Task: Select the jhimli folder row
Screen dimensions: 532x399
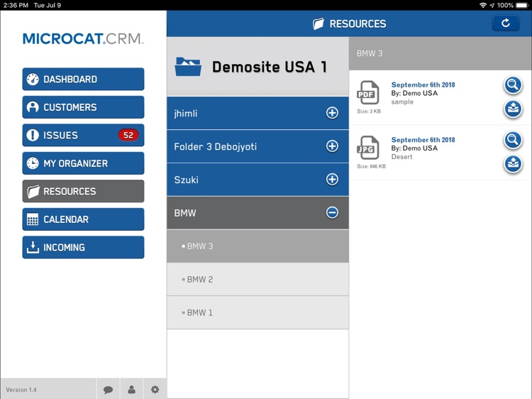Action: point(258,113)
